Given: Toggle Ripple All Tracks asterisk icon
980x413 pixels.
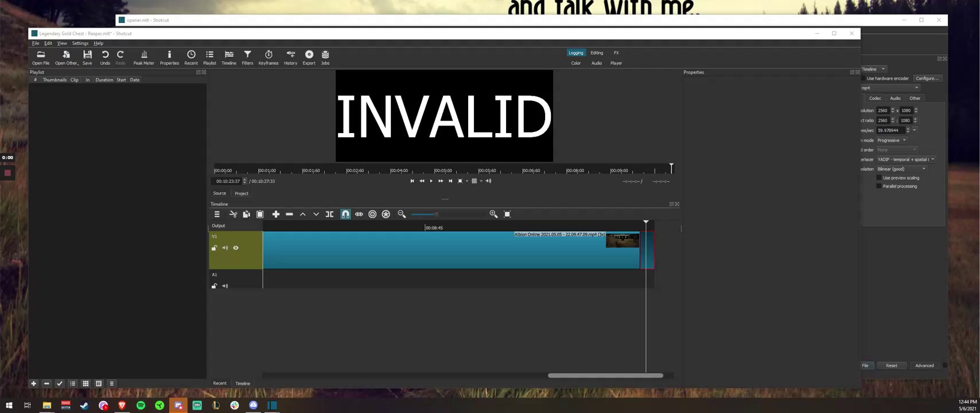Looking at the screenshot, I should click(x=386, y=214).
